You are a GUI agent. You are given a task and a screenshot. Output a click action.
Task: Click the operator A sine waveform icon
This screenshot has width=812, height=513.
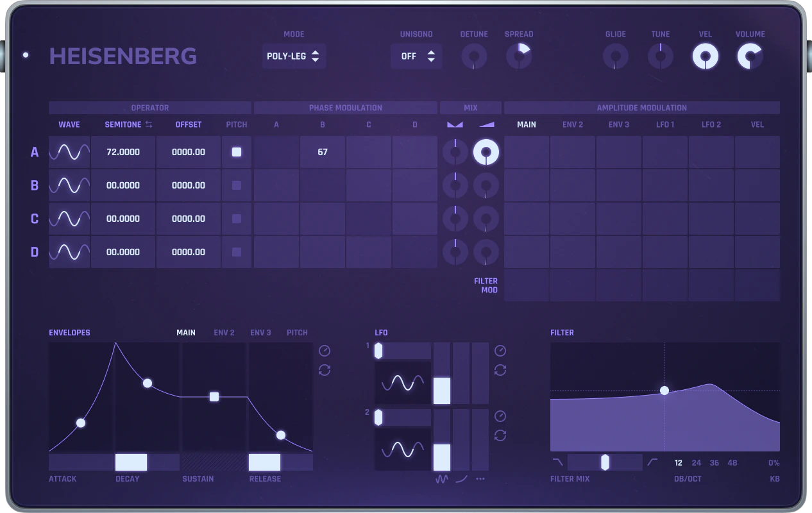click(69, 153)
